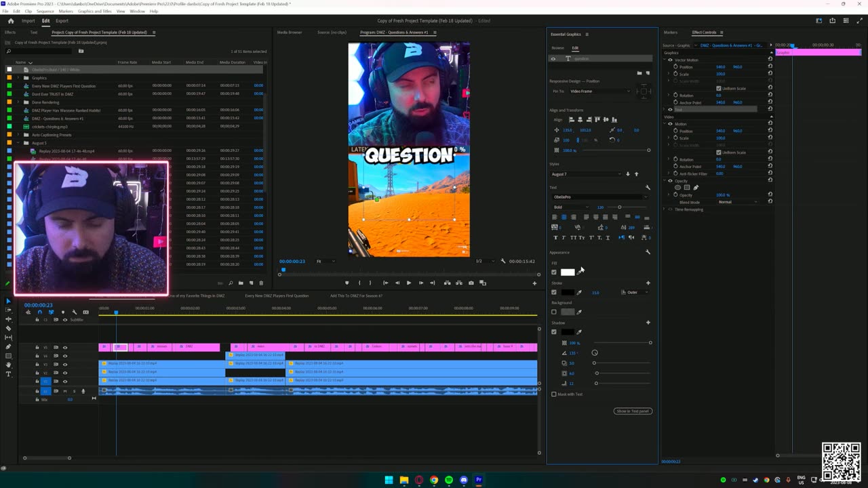Screen dimensions: 868x488
Task: Switch to Browse tab in Essential Graphics
Action: (557, 48)
